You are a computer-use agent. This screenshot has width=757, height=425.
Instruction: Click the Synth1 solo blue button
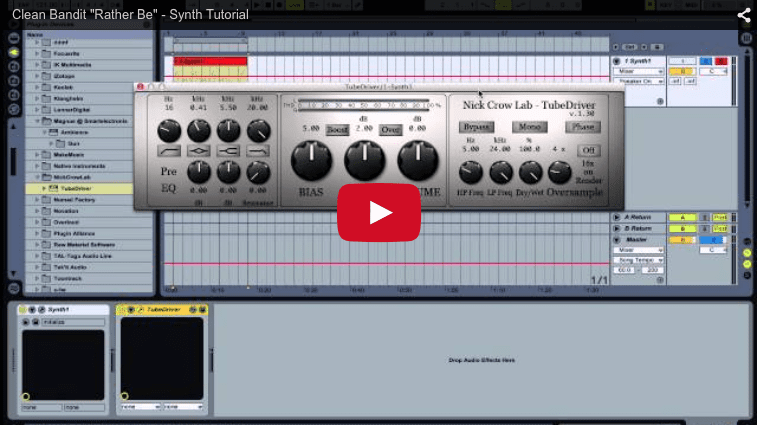click(x=705, y=61)
